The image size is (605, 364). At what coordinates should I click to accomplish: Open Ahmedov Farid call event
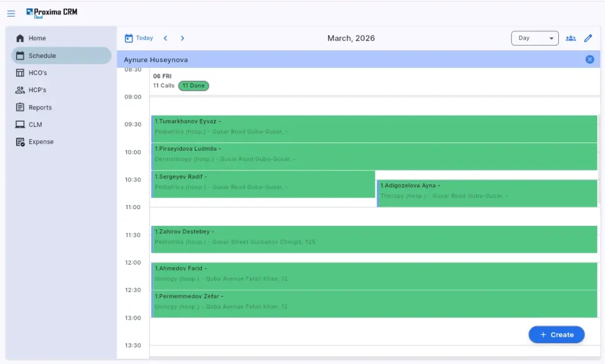coord(374,277)
